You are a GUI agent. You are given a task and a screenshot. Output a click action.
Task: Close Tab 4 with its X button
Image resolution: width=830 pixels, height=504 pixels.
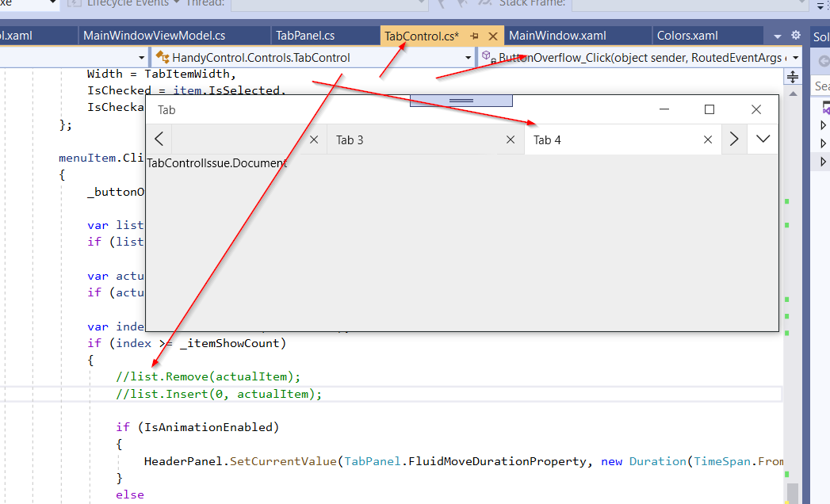pos(707,139)
